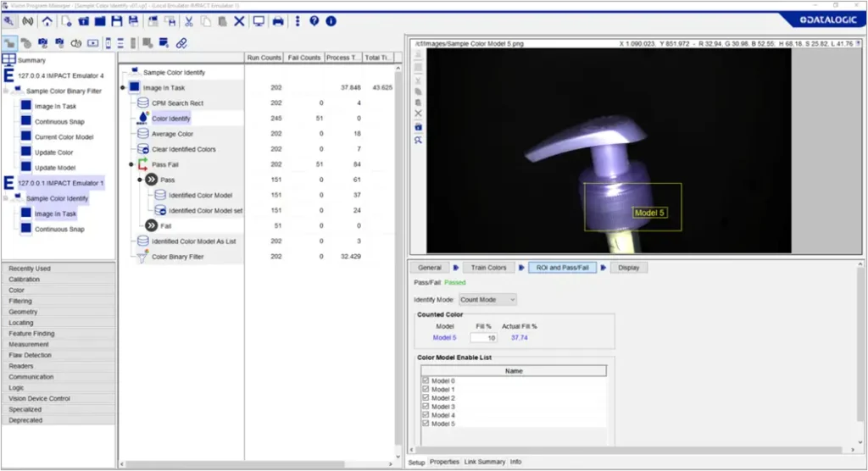Click the monitor display icon in toolbar

pos(259,21)
